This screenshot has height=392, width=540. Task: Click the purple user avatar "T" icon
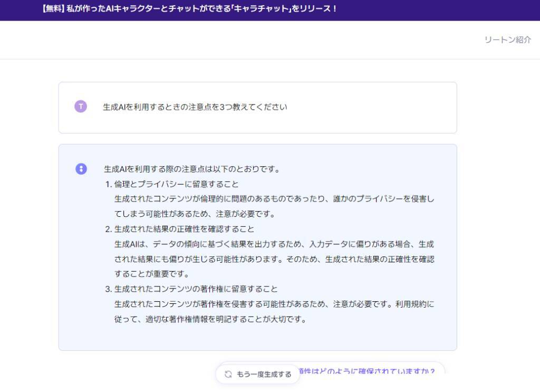[x=80, y=107]
